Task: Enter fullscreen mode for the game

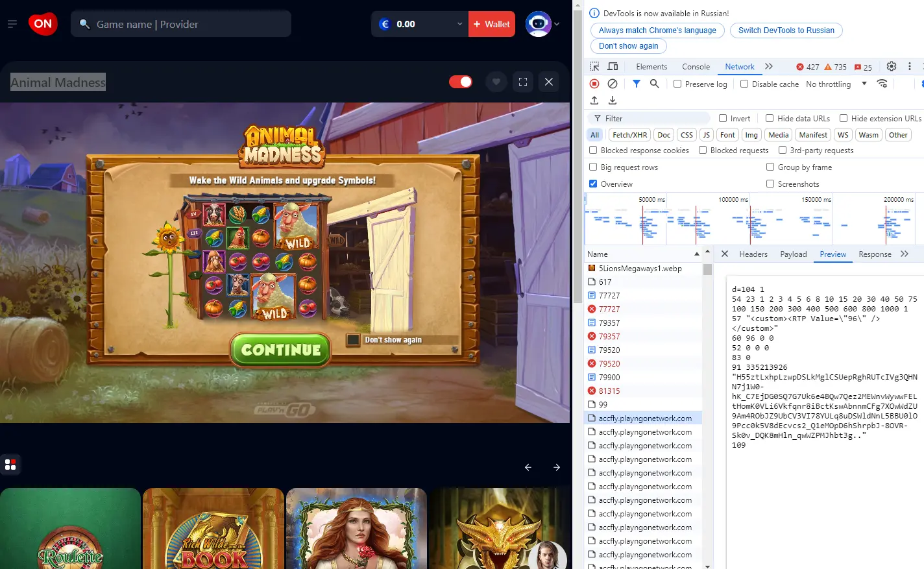Action: 523,82
